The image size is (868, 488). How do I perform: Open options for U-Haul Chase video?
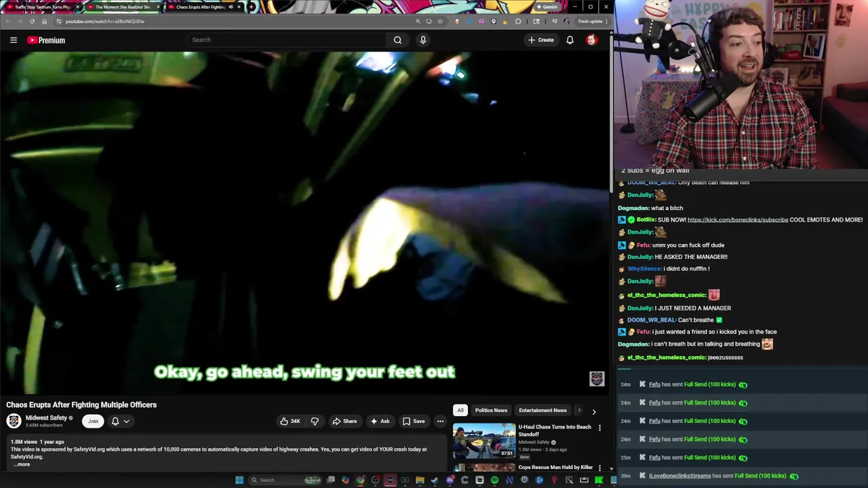coord(599,428)
